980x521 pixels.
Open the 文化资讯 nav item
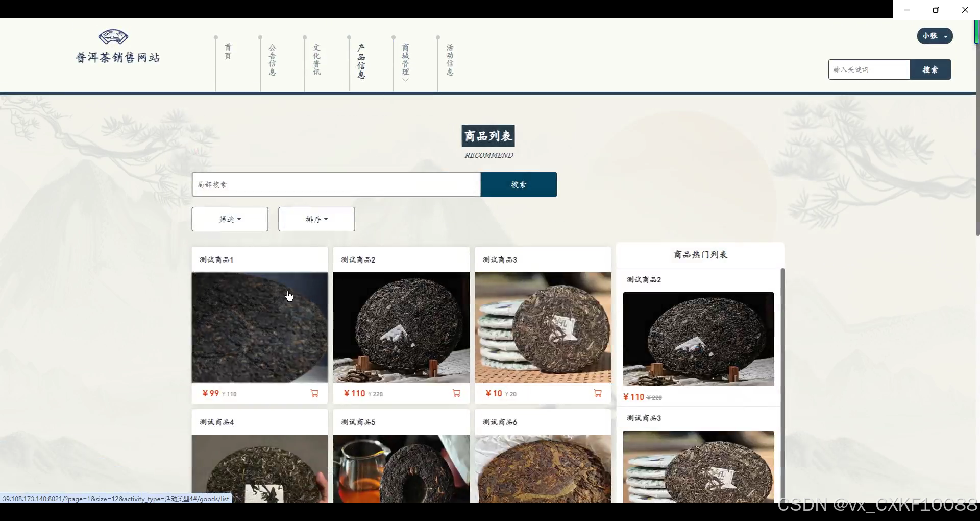point(316,60)
